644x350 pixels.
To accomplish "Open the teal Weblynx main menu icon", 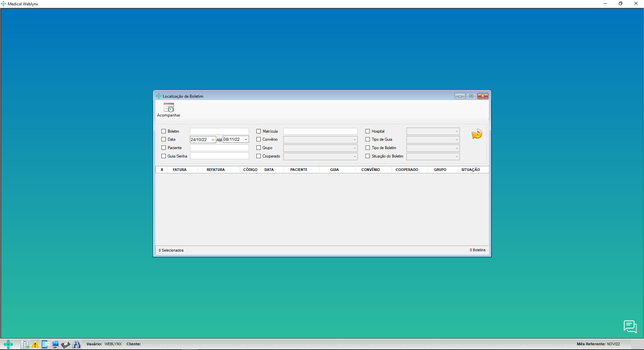I will (8, 344).
